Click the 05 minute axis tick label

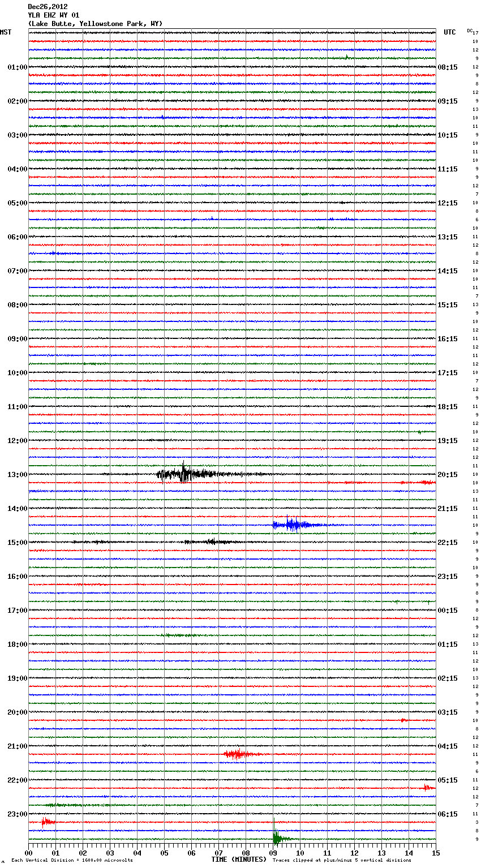coord(164,853)
